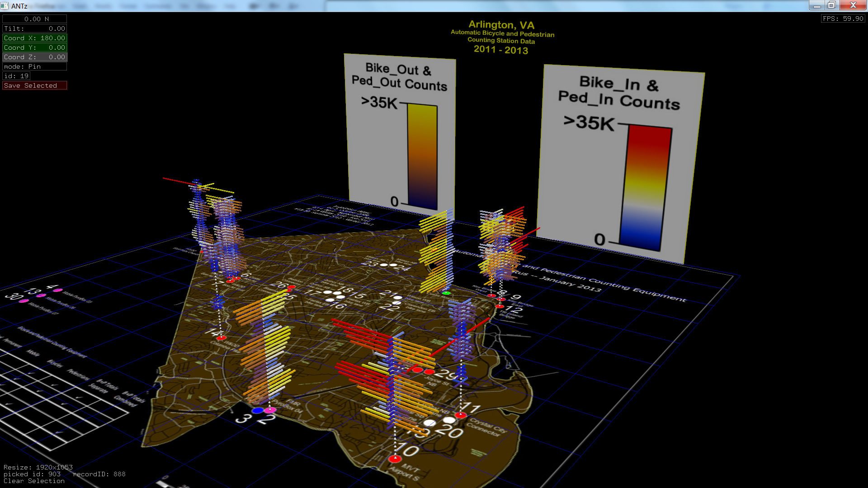868x488 pixels.
Task: Select the Coord Y field
Action: 35,47
